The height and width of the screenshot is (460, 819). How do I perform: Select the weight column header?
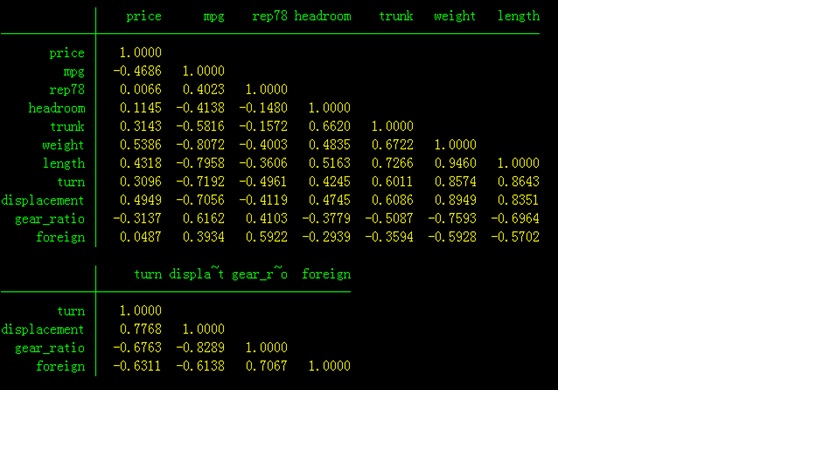tap(455, 16)
